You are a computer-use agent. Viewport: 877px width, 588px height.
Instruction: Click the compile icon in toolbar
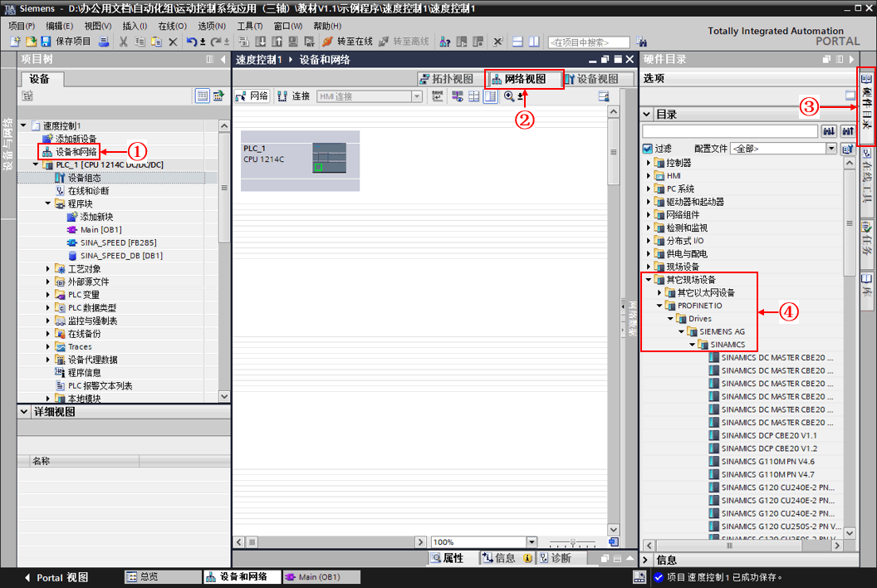tap(244, 42)
